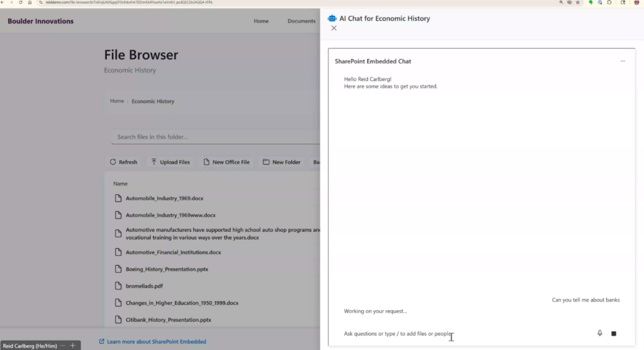
Task: Click file icon for Automobile_Industry_1969www.docx
Action: click(x=118, y=215)
